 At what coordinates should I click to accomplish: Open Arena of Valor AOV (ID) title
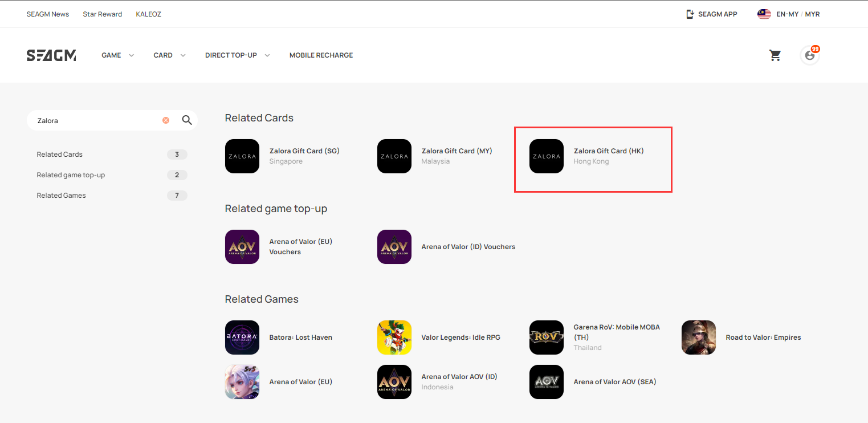pyautogui.click(x=459, y=377)
